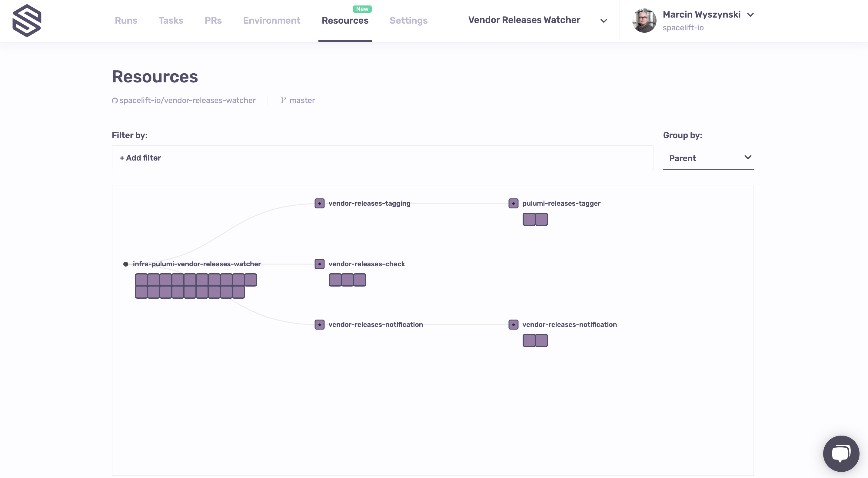Expand the Group by Parent dropdown
868x478 pixels.
pyautogui.click(x=708, y=158)
